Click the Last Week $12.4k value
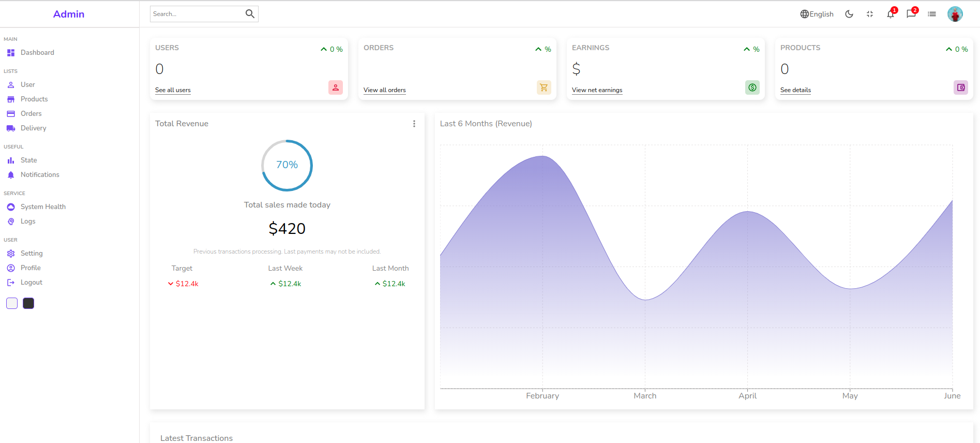The image size is (980, 443). (x=285, y=284)
